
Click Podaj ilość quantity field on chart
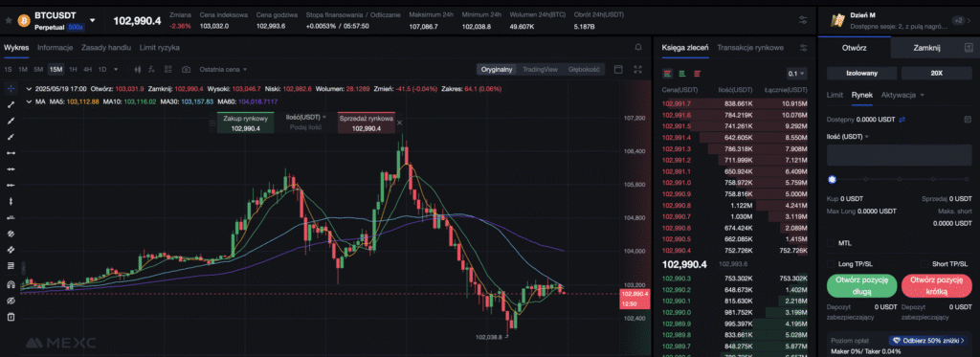coord(305,127)
